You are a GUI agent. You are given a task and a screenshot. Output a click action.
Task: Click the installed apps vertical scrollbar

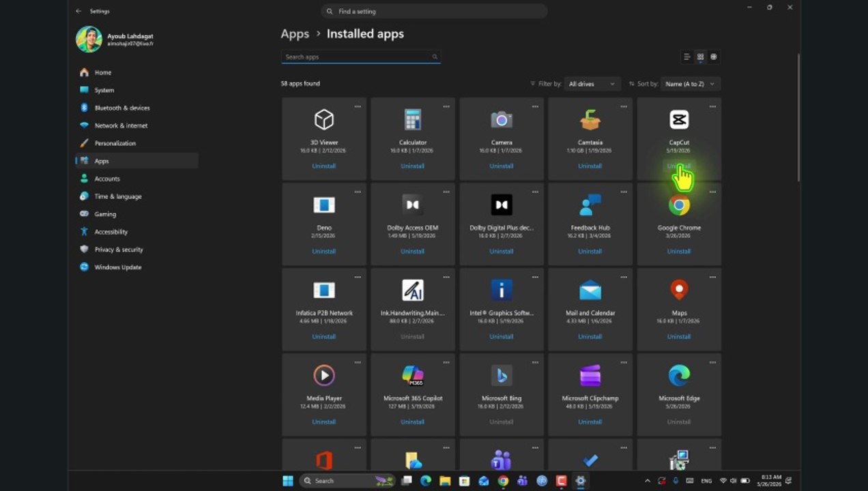click(797, 116)
